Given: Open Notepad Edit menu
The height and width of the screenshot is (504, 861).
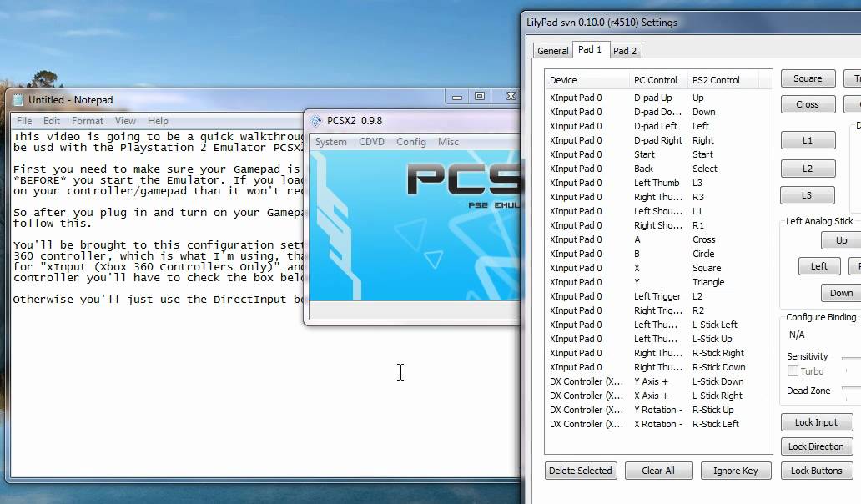Looking at the screenshot, I should click(x=52, y=121).
